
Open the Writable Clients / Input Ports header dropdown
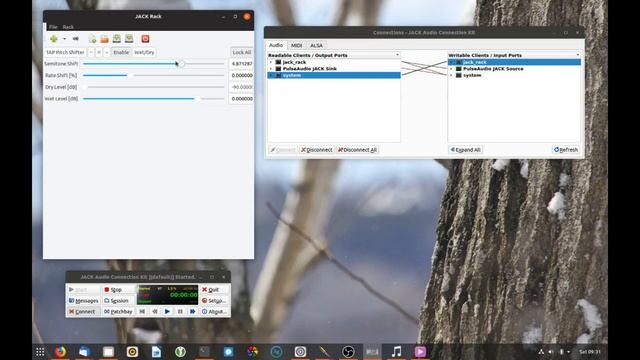pyautogui.click(x=578, y=55)
